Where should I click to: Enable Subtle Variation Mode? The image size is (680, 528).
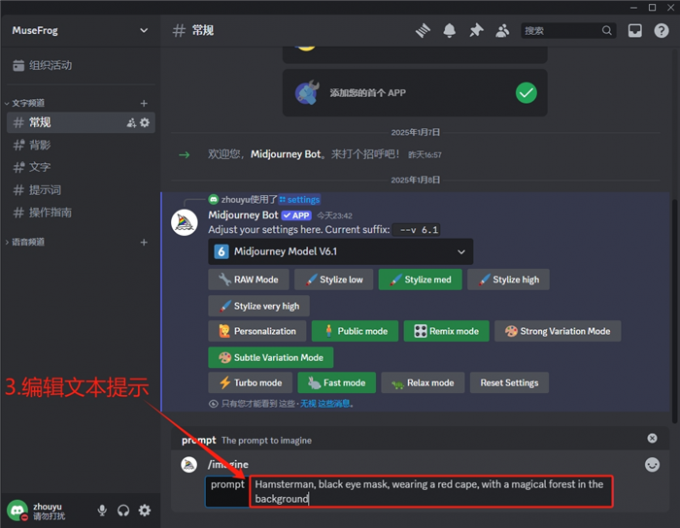click(271, 358)
